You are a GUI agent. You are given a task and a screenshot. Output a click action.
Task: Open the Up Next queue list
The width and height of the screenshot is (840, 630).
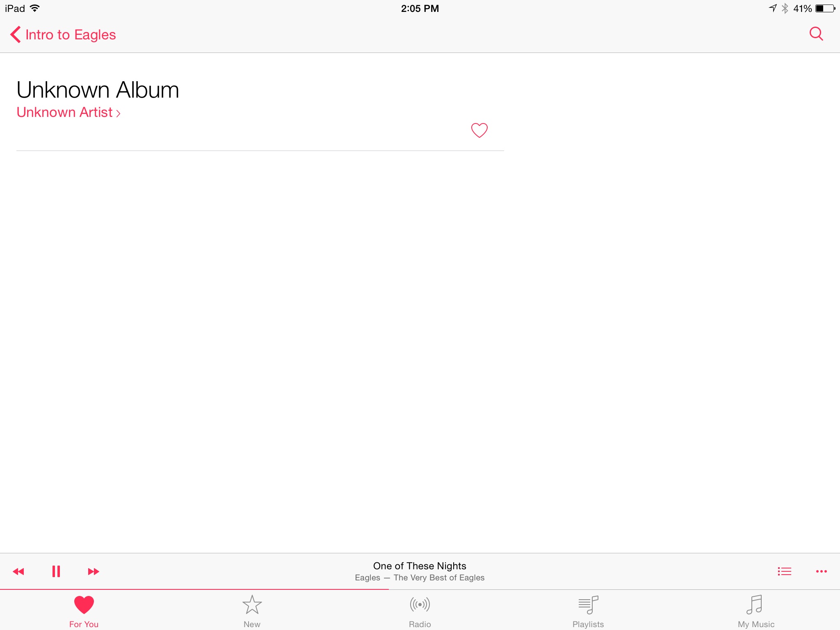click(x=784, y=571)
